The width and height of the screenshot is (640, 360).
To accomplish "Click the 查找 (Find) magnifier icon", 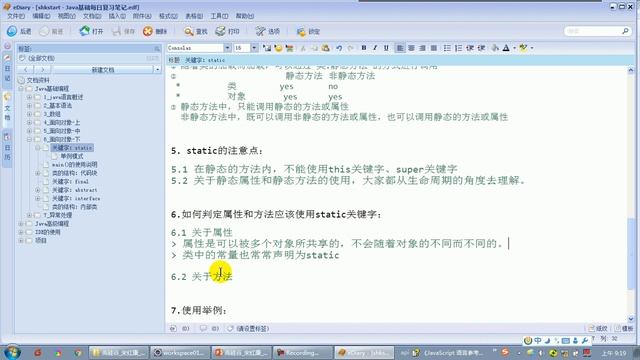I will coord(188,31).
